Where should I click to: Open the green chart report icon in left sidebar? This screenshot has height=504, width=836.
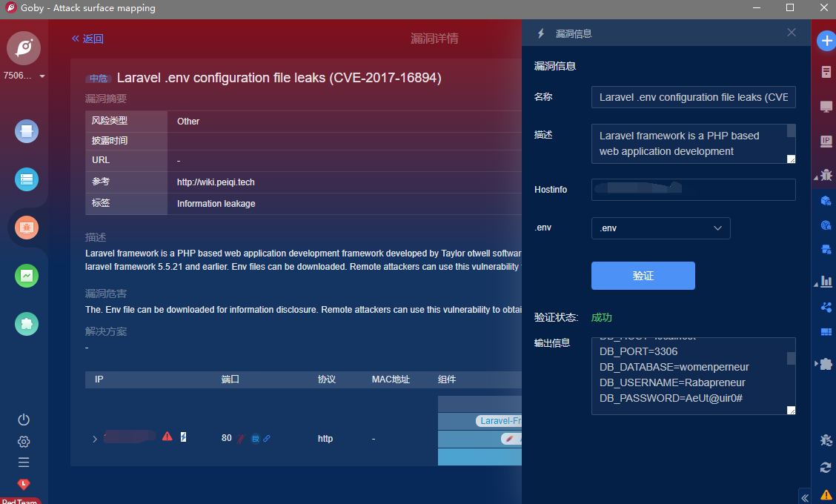click(27, 276)
